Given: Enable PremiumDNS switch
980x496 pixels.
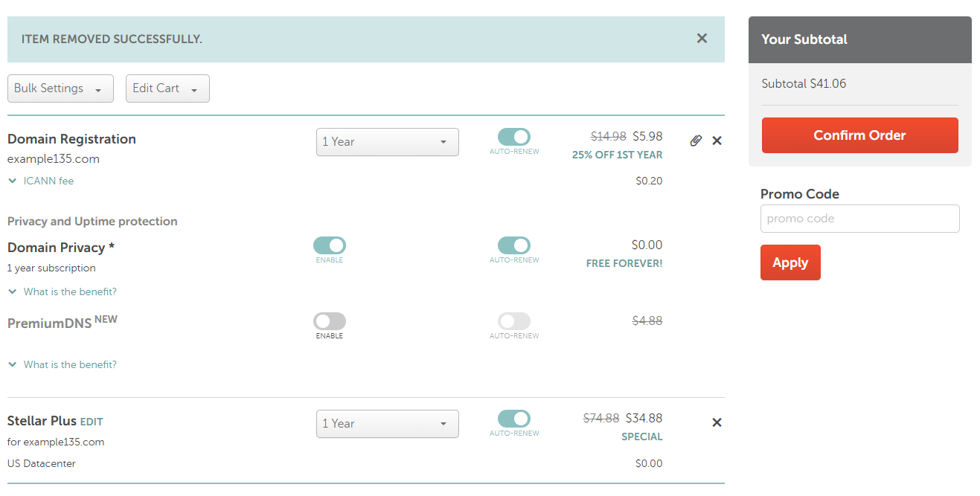Looking at the screenshot, I should tap(330, 321).
